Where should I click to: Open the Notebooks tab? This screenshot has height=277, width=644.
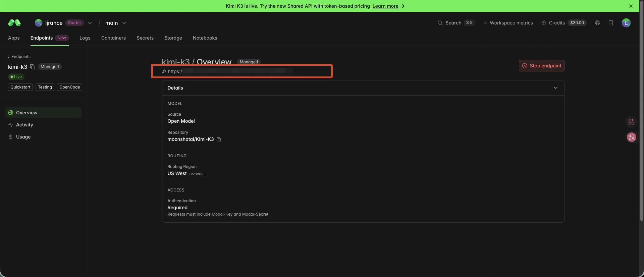point(205,38)
